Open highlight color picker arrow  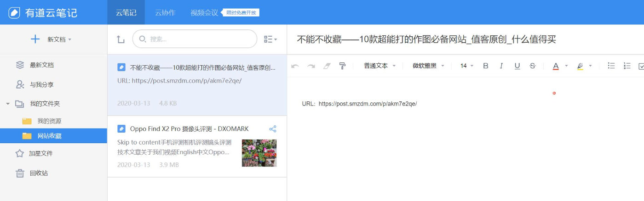click(x=590, y=66)
